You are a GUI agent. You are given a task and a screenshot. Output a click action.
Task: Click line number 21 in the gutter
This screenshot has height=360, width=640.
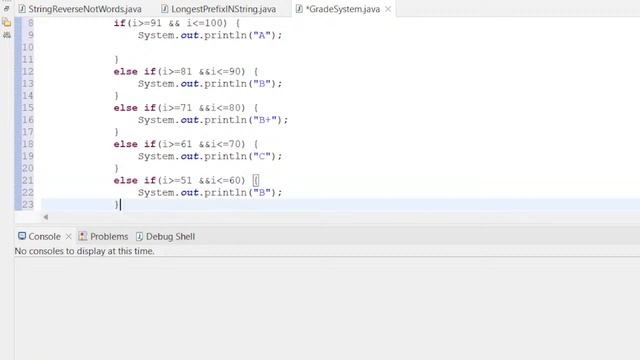[x=28, y=180]
